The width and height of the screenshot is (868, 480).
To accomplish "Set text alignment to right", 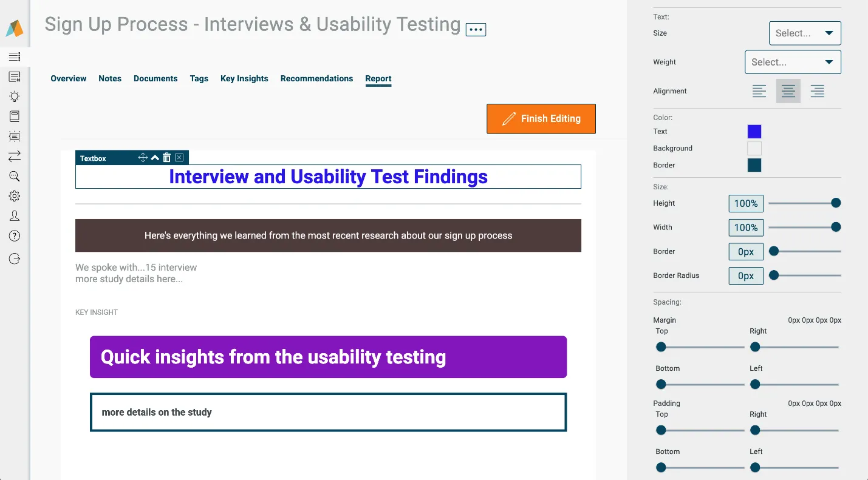I will [818, 91].
